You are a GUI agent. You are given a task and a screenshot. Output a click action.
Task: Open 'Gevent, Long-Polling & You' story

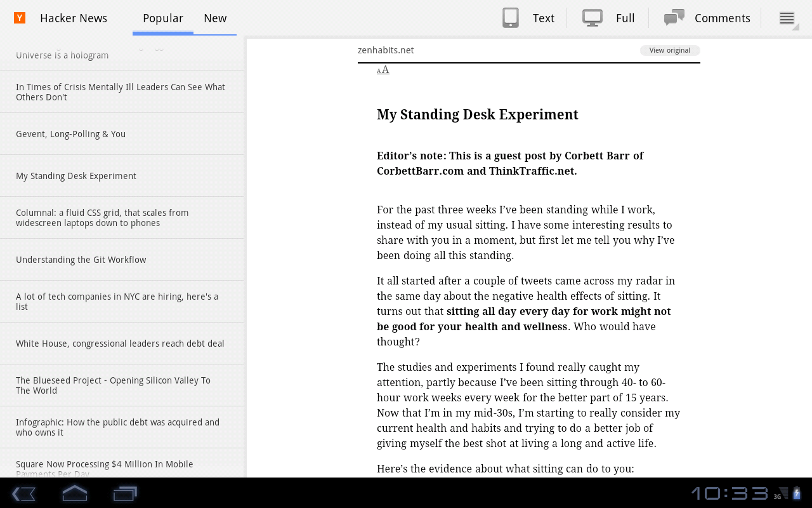[122, 134]
